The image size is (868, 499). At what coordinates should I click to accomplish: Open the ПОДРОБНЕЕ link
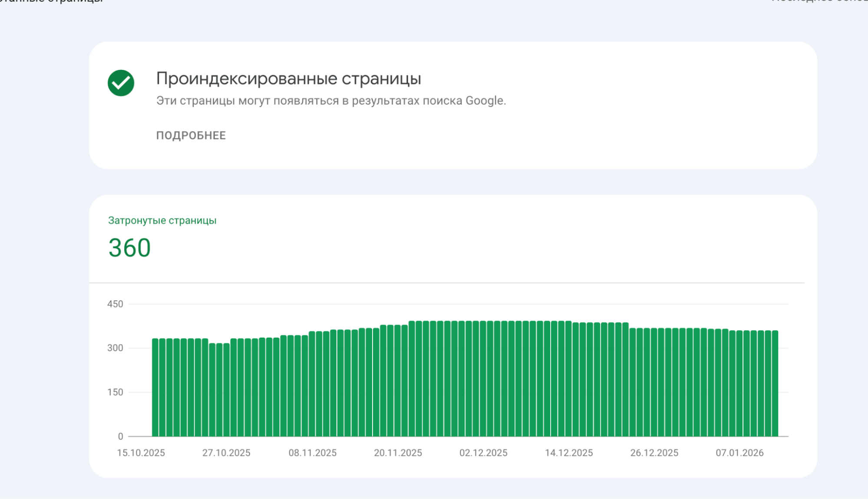click(x=191, y=135)
